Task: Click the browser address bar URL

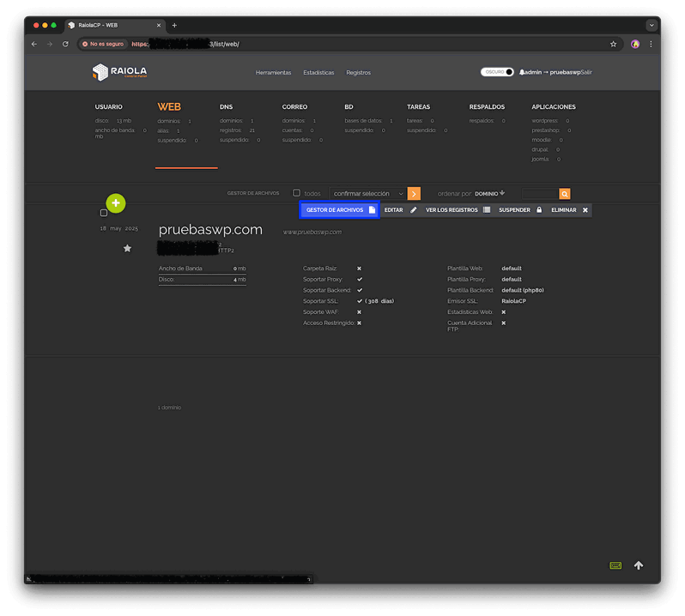Action: point(349,44)
